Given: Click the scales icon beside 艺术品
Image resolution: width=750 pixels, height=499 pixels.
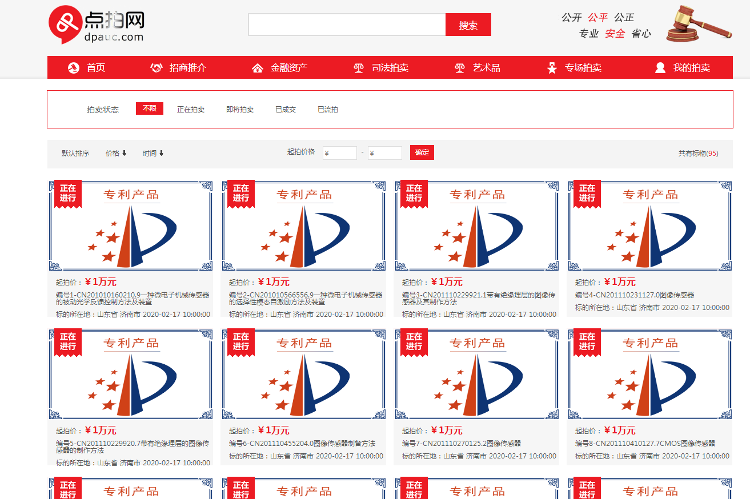Looking at the screenshot, I should 460,68.
